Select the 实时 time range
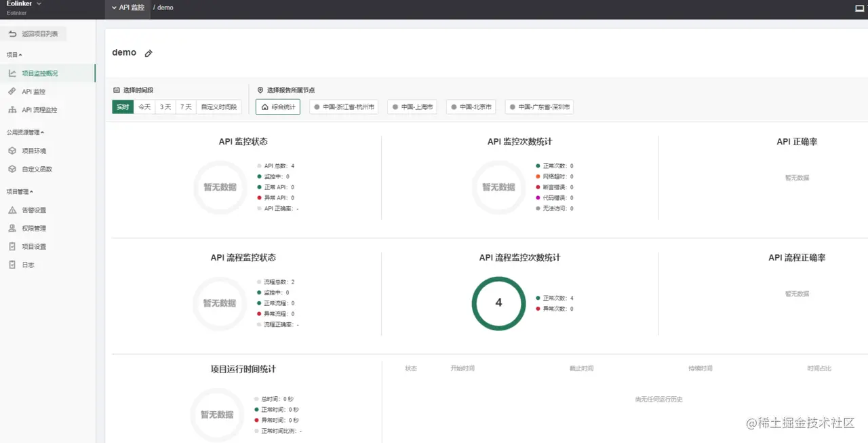Image resolution: width=868 pixels, height=443 pixels. [123, 107]
